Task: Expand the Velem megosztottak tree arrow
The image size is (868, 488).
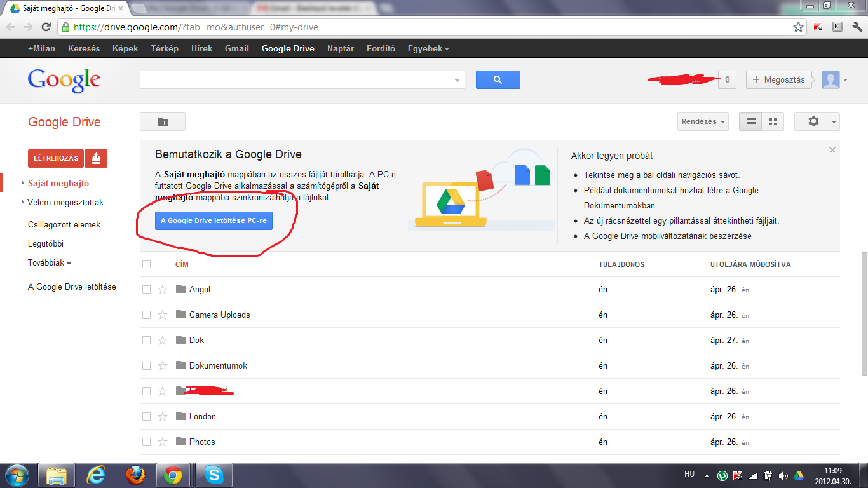Action: coord(23,203)
